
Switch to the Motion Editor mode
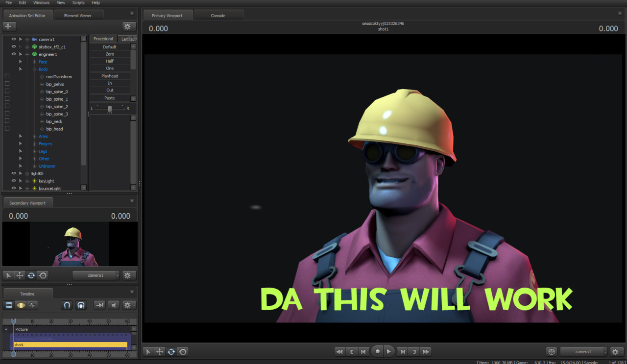click(21, 305)
